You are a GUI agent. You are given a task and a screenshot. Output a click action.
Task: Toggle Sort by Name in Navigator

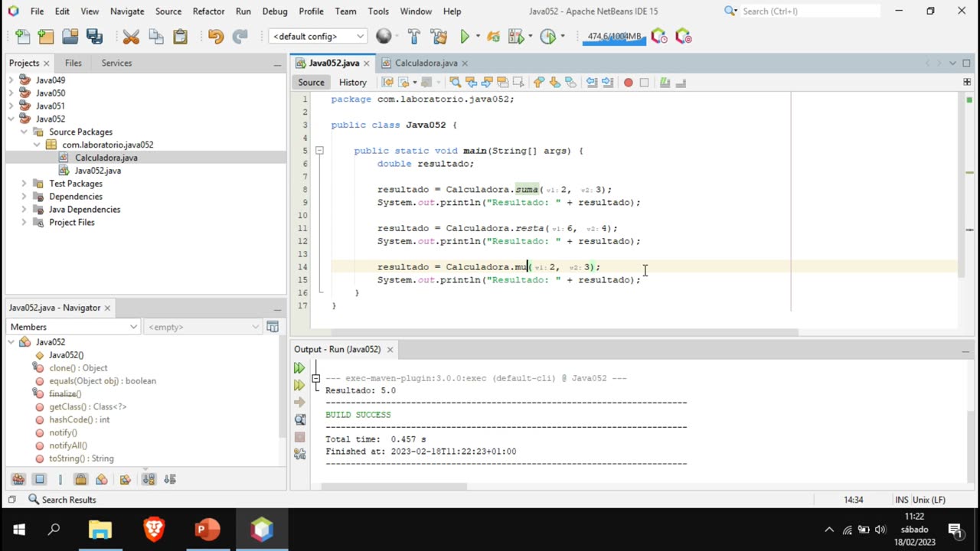click(149, 479)
